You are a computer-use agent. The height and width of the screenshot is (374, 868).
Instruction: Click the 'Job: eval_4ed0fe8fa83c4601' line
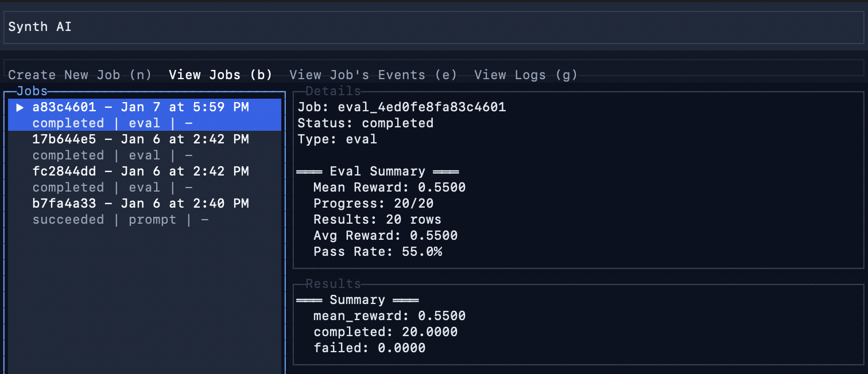(402, 107)
